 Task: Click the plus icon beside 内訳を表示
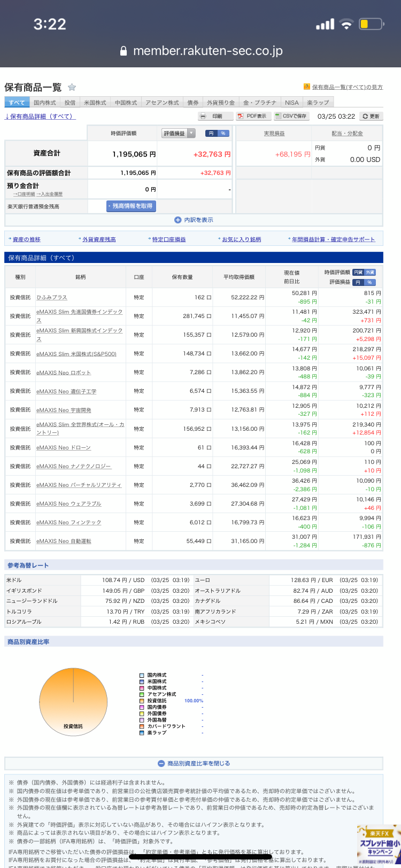point(178,220)
